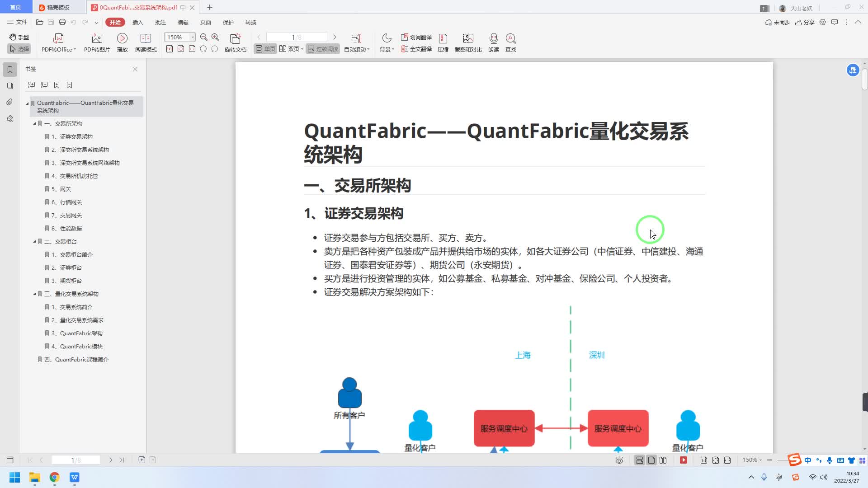Click the PDF转图片 conversion icon
The width and height of the screenshot is (868, 488).
(97, 38)
